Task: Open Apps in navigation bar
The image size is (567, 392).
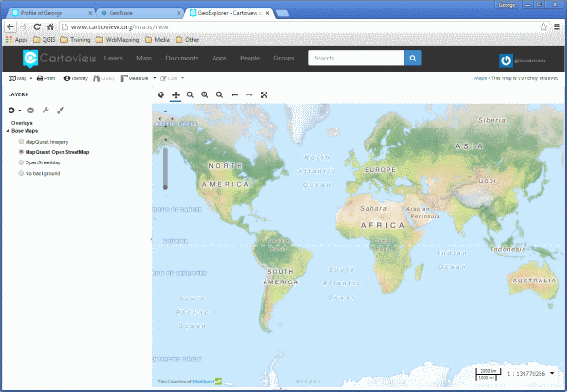Action: pos(219,59)
